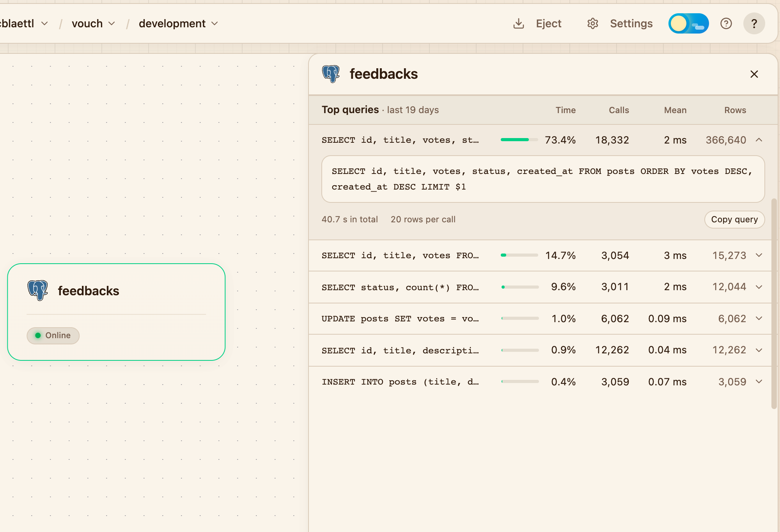This screenshot has width=780, height=532.
Task: Click the 12,044 rows value
Action: 729,287
